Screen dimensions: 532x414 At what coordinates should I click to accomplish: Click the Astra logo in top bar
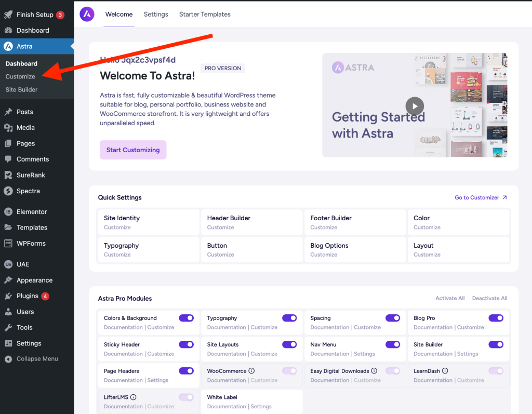pos(87,15)
